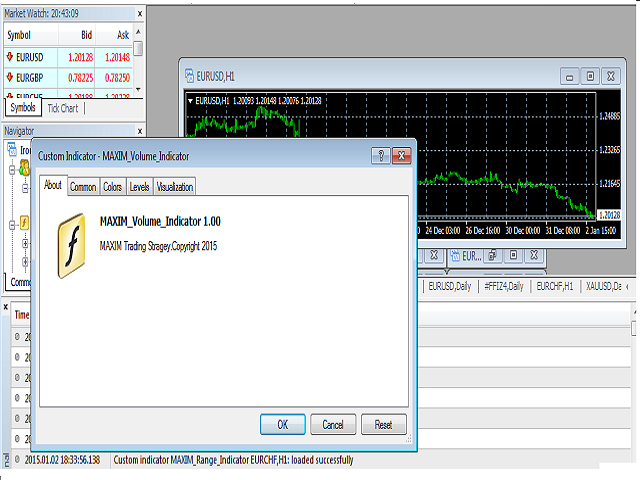The width and height of the screenshot is (640, 480).
Task: Click Cancel in Custom Indicator dialog
Action: pos(333,424)
